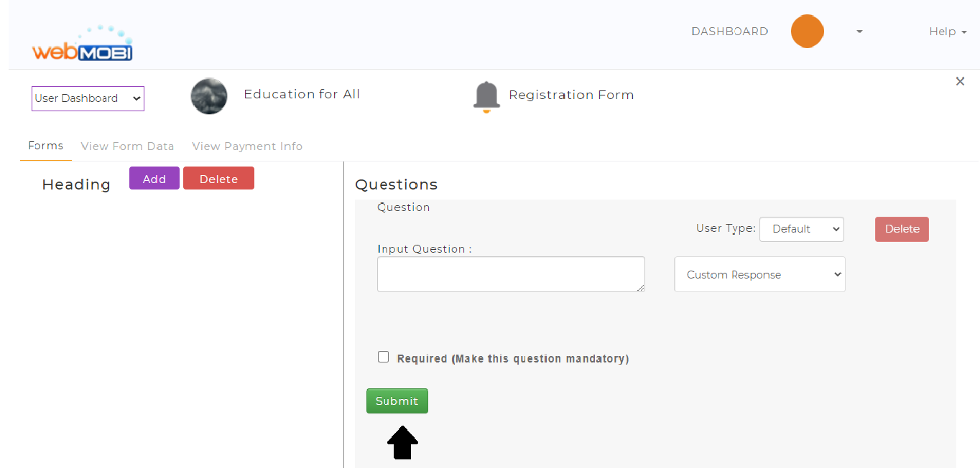Click the Education for All round thumbnail
The height and width of the screenshot is (468, 980).
click(209, 96)
